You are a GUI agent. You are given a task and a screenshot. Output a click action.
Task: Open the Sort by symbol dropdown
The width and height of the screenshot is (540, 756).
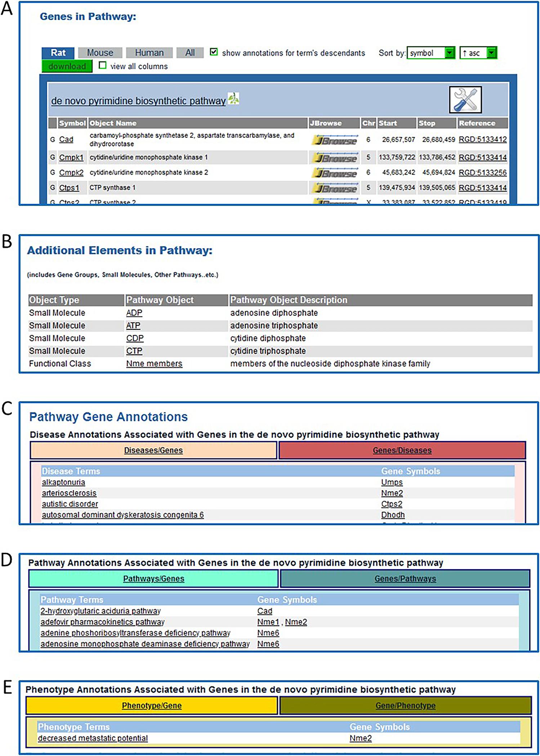click(x=431, y=53)
